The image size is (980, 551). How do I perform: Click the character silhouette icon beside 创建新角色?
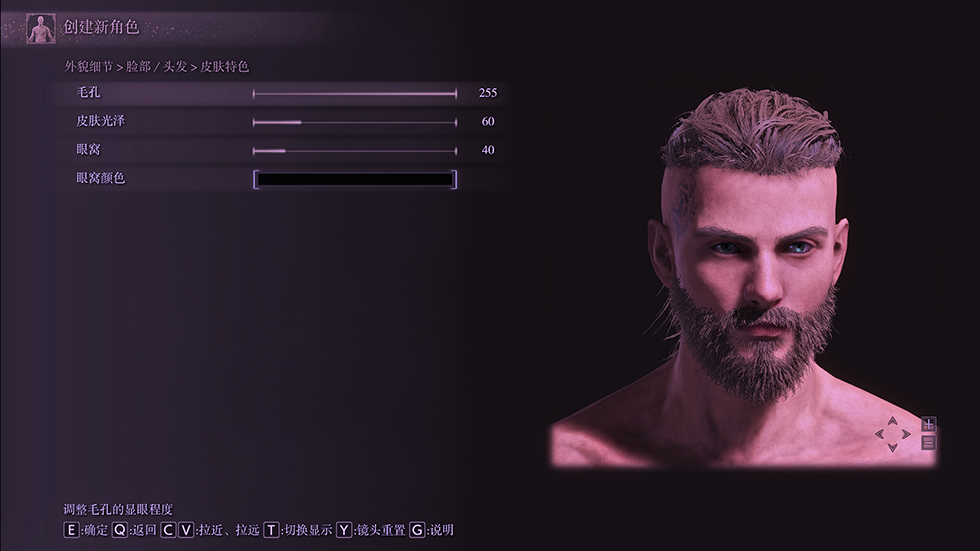pos(41,29)
